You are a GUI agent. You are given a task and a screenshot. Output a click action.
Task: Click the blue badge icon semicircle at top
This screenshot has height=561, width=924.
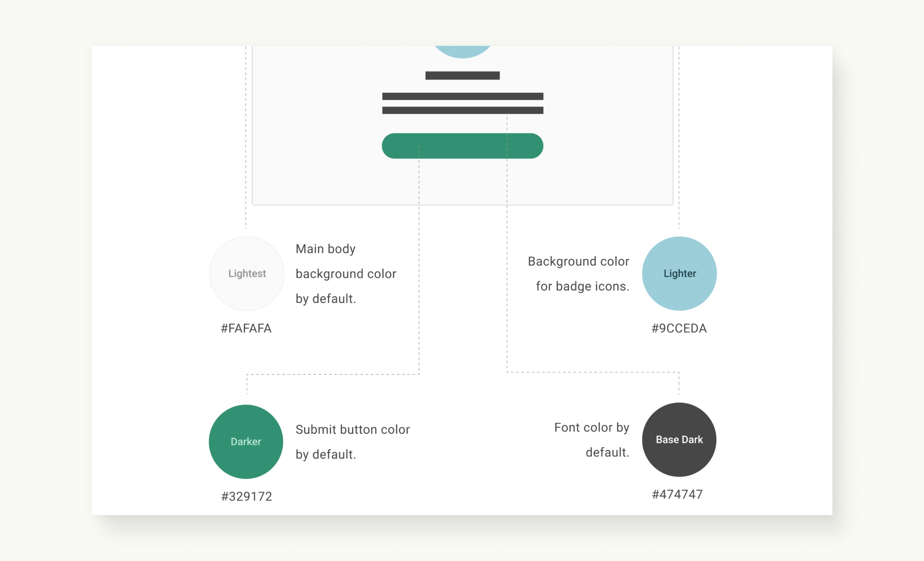(x=462, y=51)
